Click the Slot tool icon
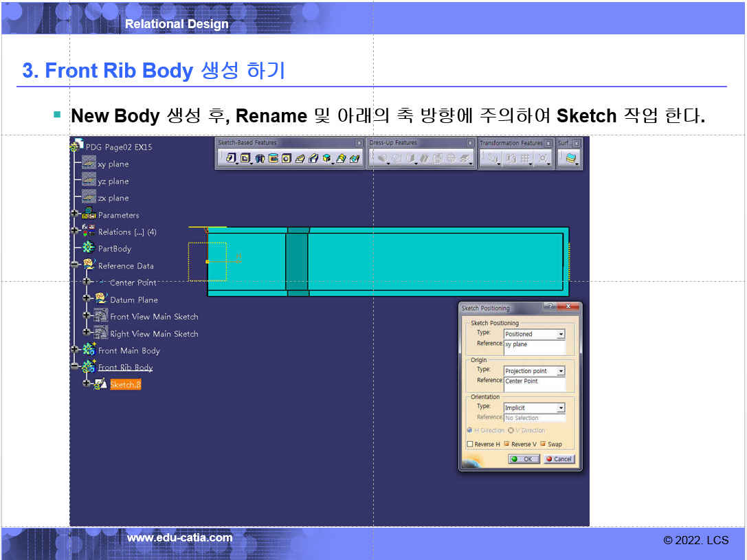 pyautogui.click(x=313, y=159)
